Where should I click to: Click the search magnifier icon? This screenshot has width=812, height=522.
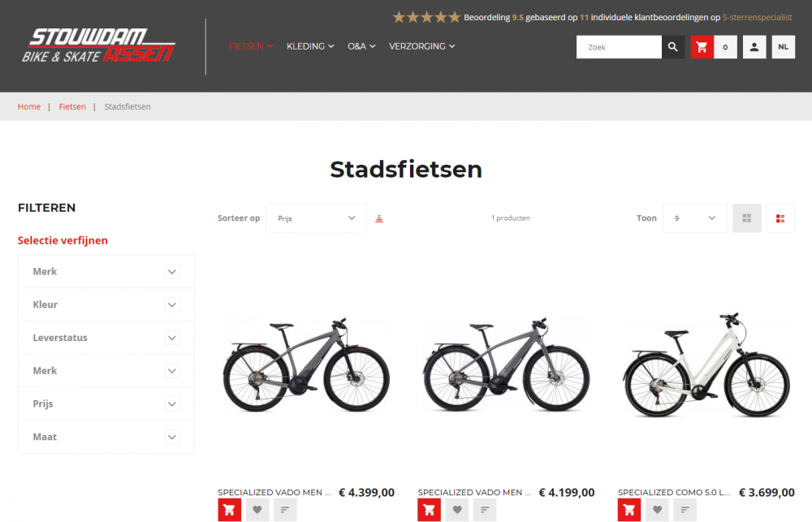click(x=672, y=47)
